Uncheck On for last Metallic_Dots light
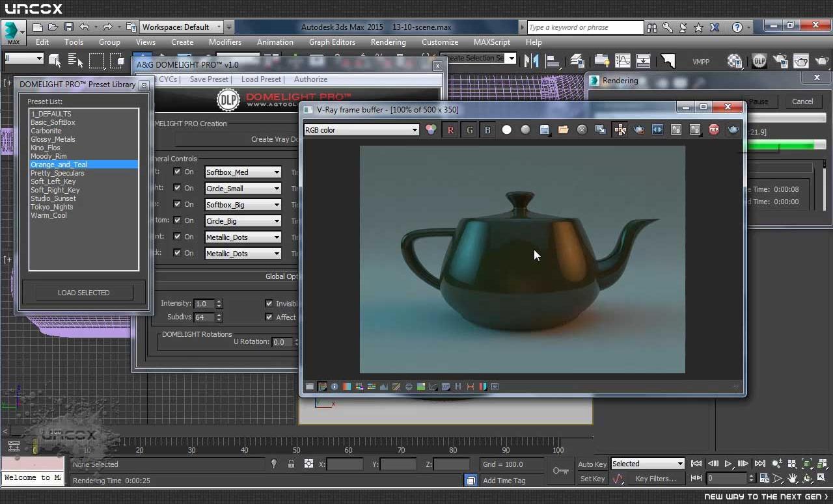The height and width of the screenshot is (504, 833). pos(177,253)
